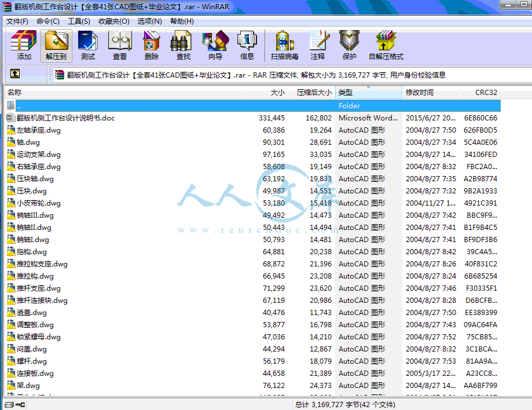The image size is (532, 410).
Task: Open the 信息 (Info) toolbar icon
Action: (x=247, y=46)
